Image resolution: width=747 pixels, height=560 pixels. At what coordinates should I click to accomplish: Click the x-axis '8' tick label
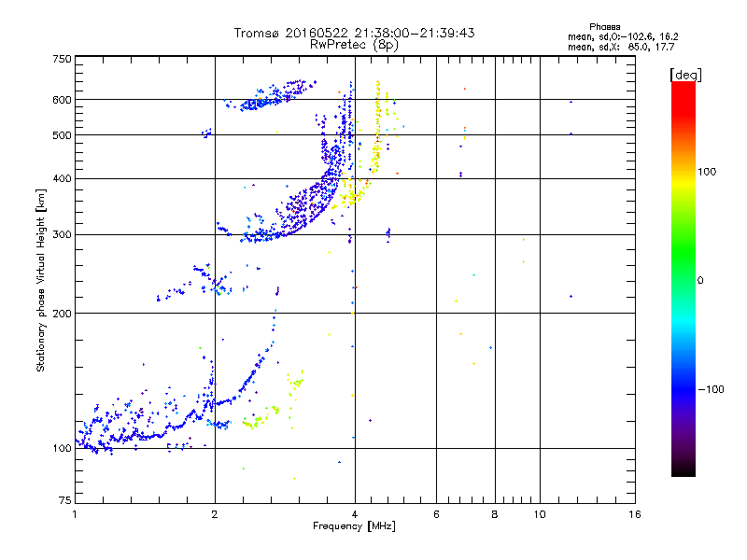495,514
